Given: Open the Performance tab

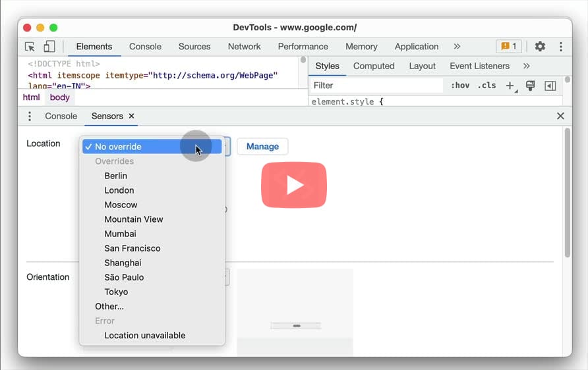Looking at the screenshot, I should (x=303, y=47).
